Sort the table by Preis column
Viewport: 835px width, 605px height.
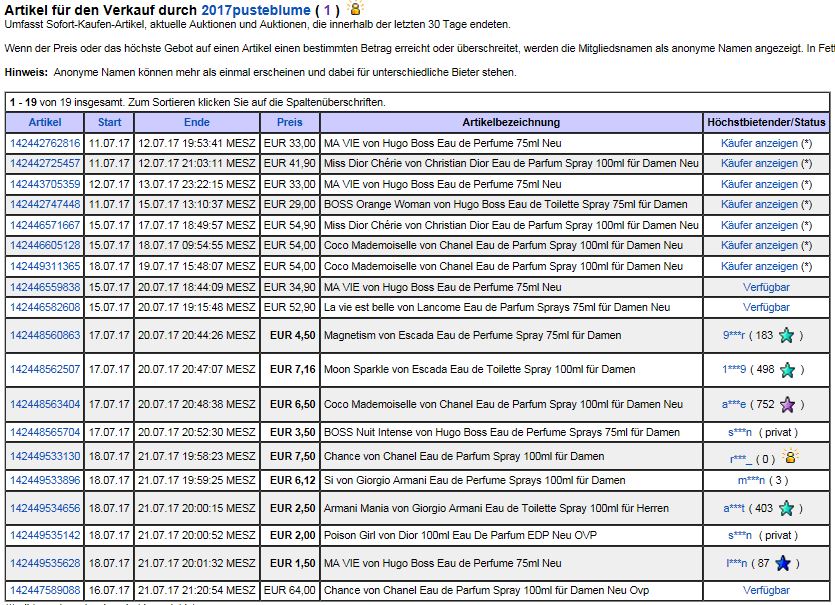290,122
